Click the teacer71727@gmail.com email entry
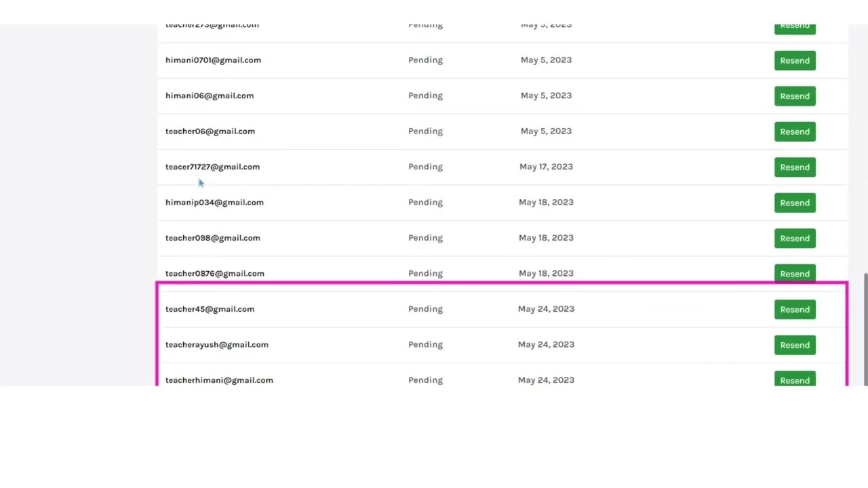Screen dimensions: 868x488 click(212, 167)
